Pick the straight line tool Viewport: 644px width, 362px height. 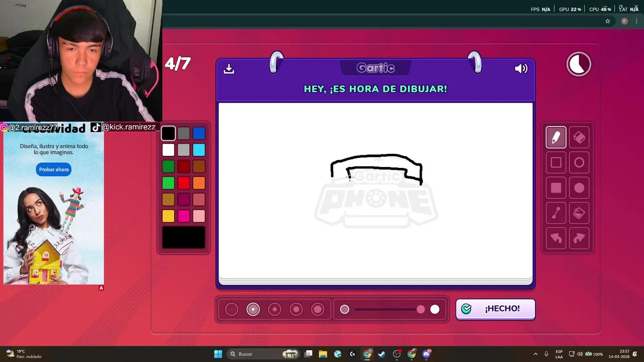pyautogui.click(x=556, y=213)
